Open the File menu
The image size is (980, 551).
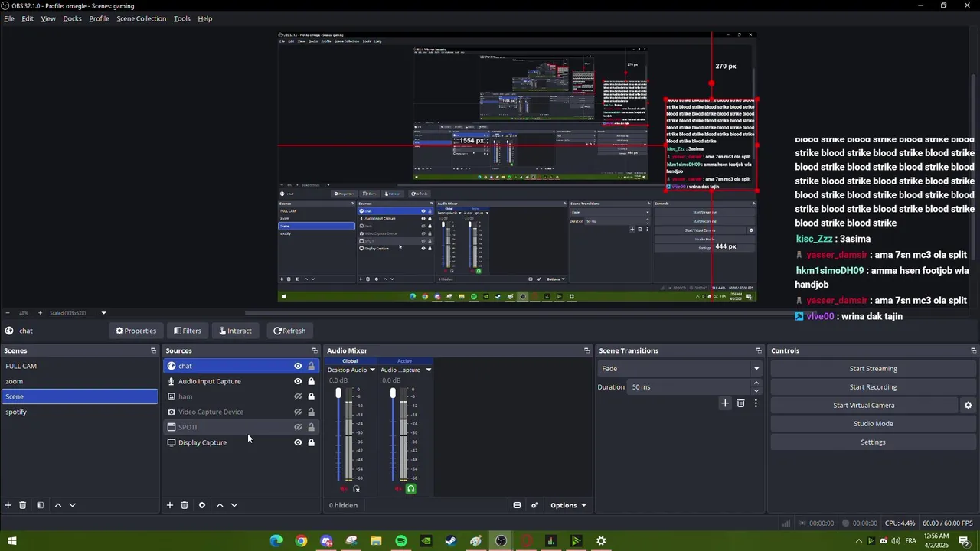9,18
